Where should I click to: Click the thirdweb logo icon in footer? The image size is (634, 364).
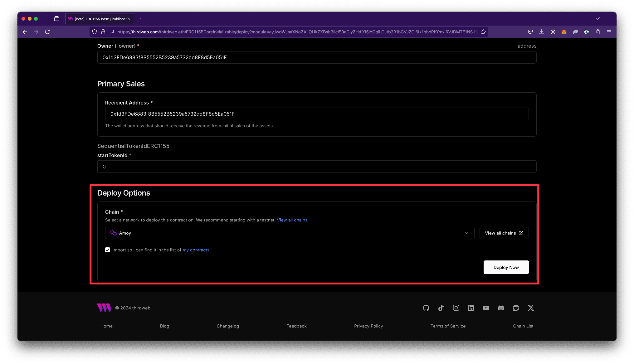click(x=104, y=308)
